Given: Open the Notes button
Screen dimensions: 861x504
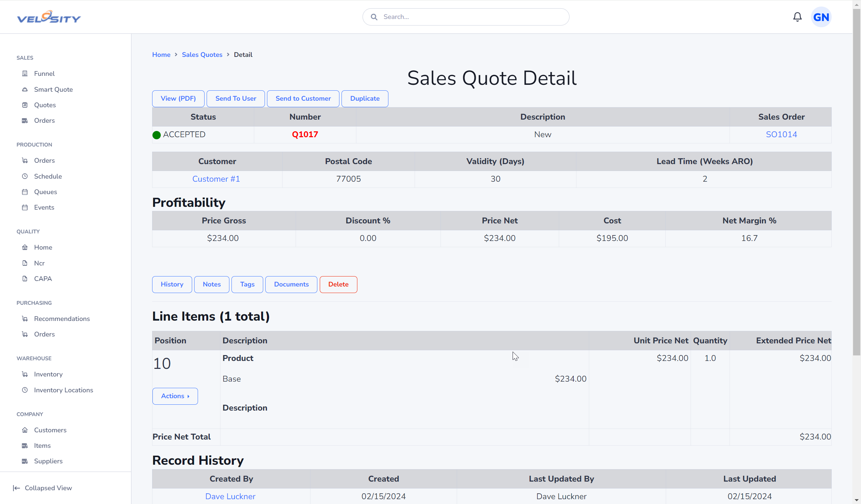Looking at the screenshot, I should pyautogui.click(x=212, y=284).
